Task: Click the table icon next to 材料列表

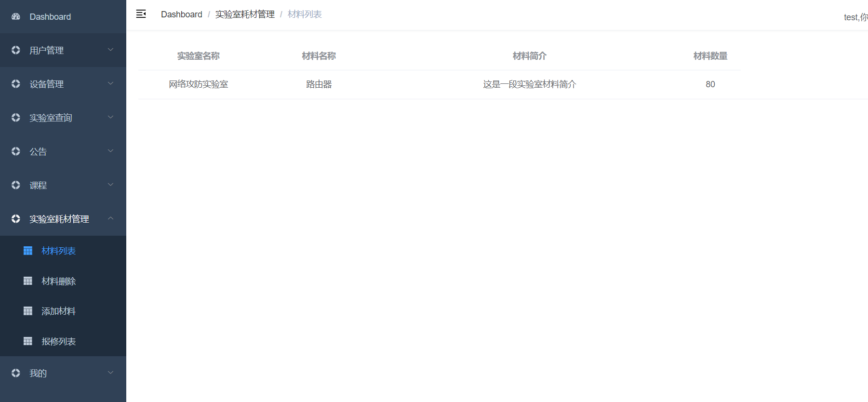Action: (x=28, y=251)
